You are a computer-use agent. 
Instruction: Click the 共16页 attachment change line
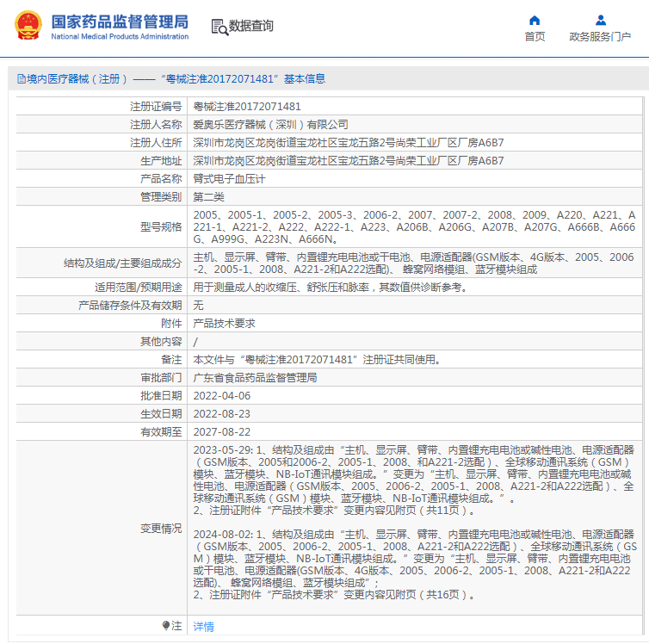click(334, 595)
